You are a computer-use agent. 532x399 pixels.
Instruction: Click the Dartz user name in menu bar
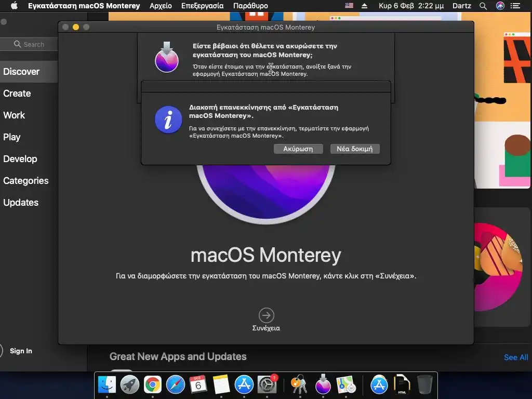click(x=462, y=6)
